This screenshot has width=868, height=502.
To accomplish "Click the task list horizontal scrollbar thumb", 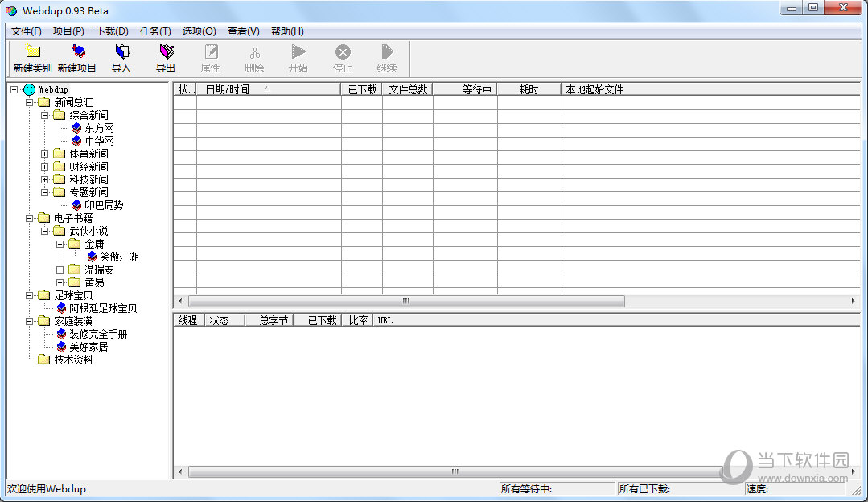I will (406, 301).
